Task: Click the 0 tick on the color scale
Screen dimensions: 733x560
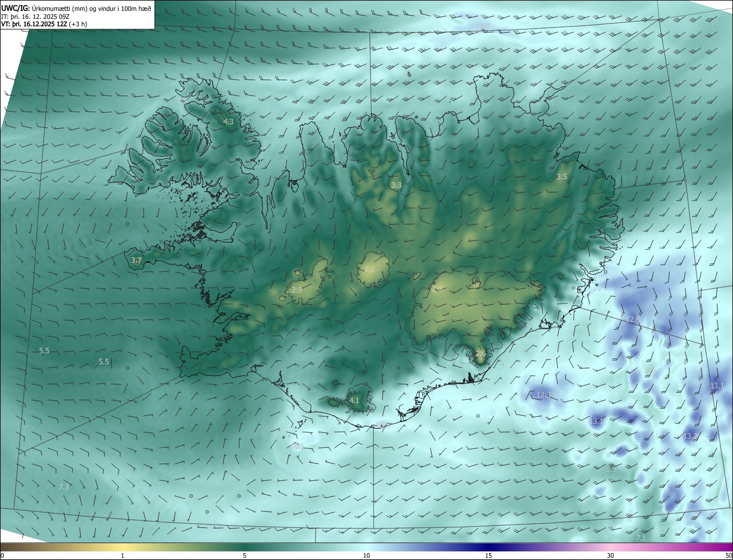Action: pos(2,555)
